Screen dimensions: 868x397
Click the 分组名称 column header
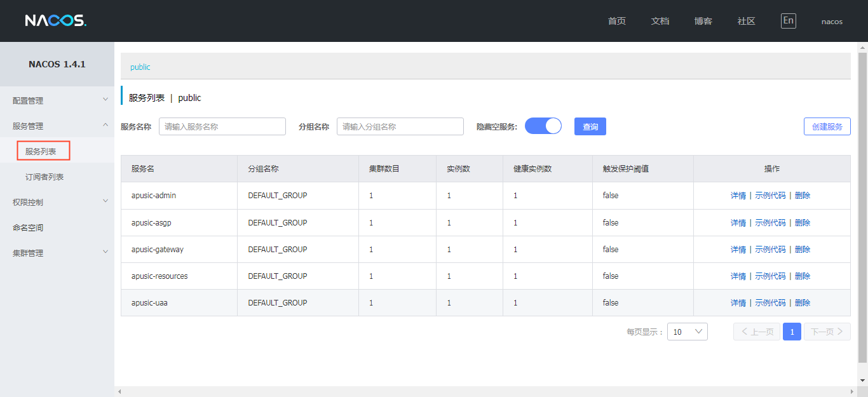[298, 169]
